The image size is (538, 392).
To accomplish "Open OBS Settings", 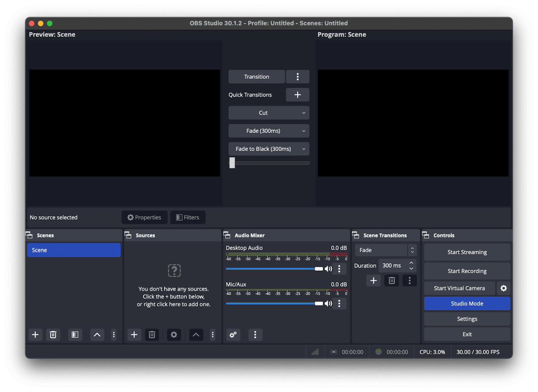I will click(x=467, y=319).
